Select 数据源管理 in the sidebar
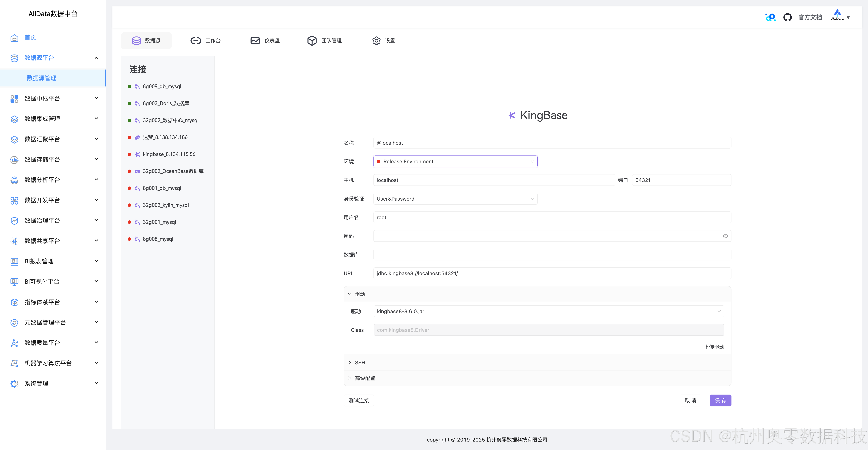 [41, 78]
